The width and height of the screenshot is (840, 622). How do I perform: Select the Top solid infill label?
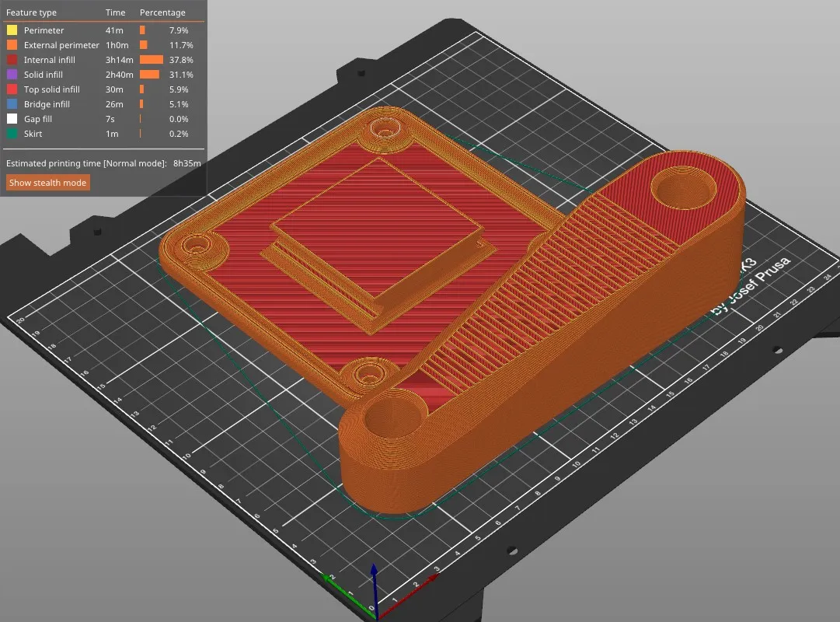tap(52, 89)
